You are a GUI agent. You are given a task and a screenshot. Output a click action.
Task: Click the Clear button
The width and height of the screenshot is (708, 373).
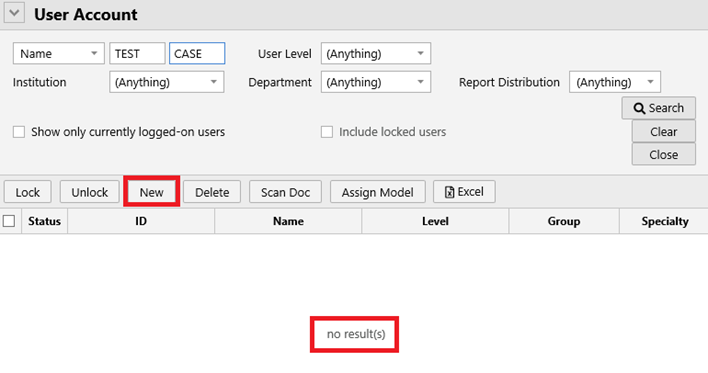click(x=663, y=131)
